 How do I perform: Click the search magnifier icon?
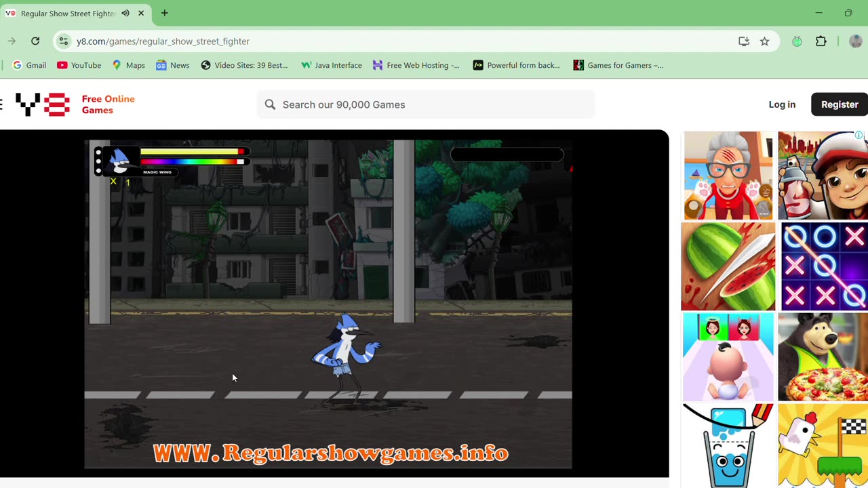click(x=270, y=104)
